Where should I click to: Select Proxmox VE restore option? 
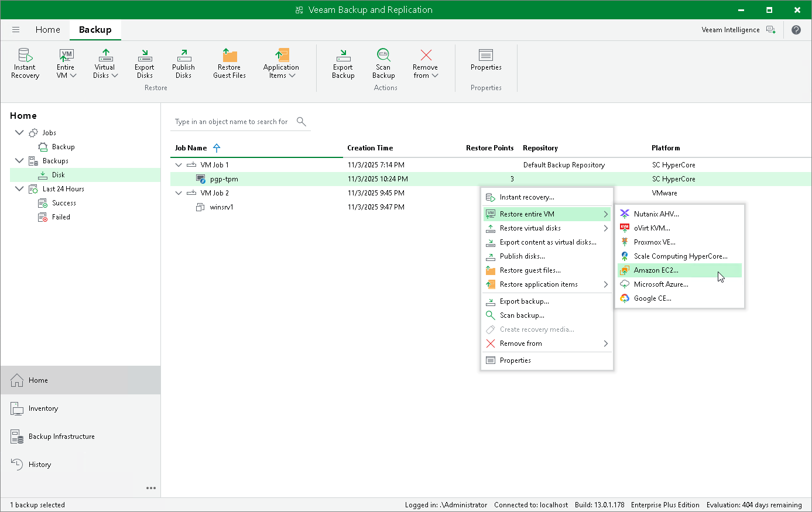[680, 242]
